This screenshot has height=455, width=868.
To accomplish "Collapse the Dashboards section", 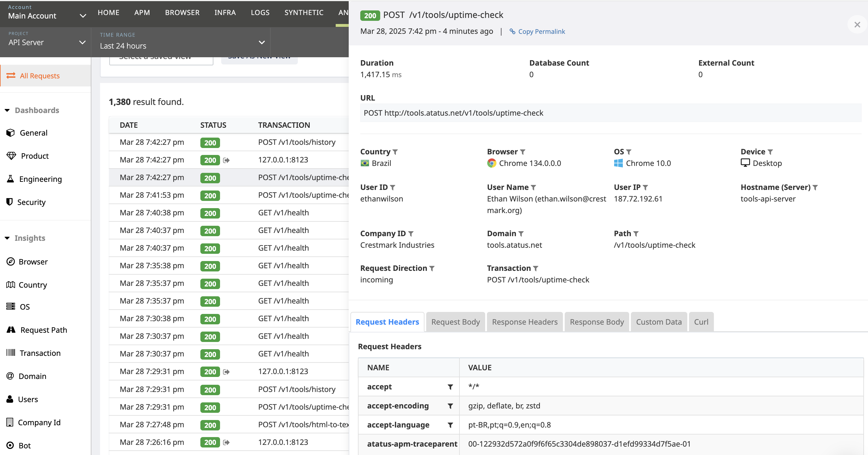I will [7, 110].
